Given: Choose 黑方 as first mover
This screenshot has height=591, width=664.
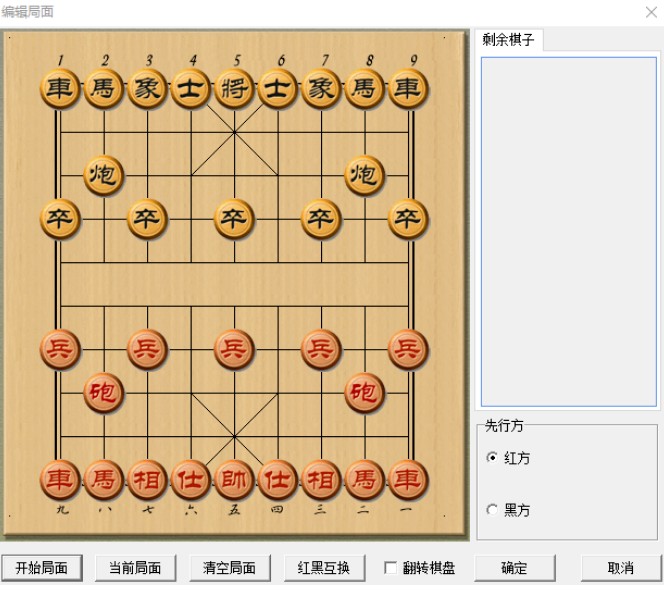Looking at the screenshot, I should tap(491, 510).
